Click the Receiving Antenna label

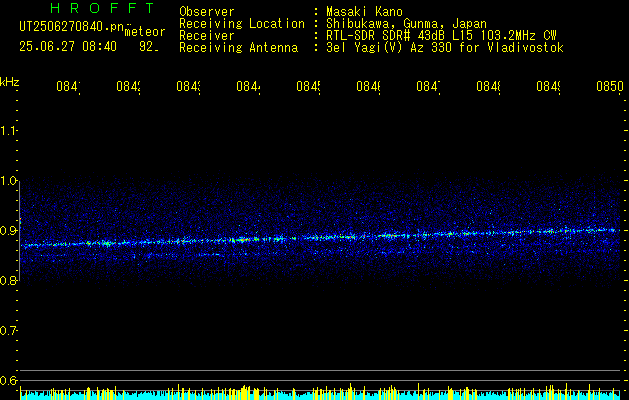click(238, 48)
